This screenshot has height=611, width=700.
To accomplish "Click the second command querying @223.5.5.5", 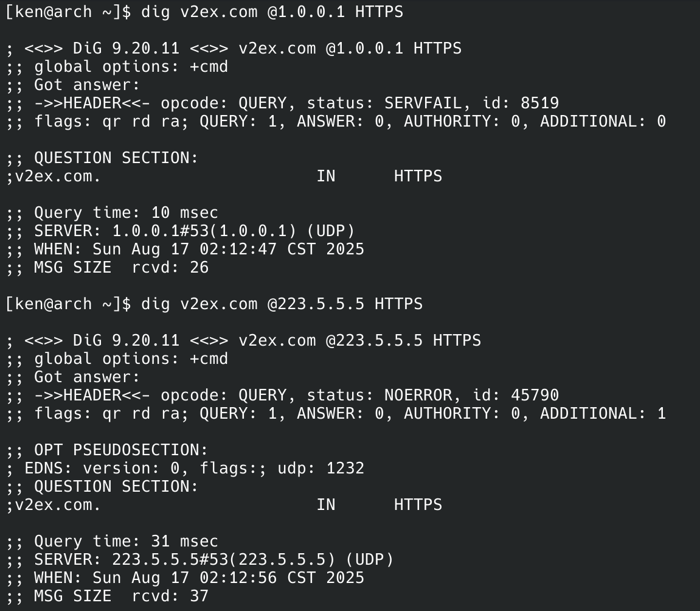I will [x=282, y=304].
